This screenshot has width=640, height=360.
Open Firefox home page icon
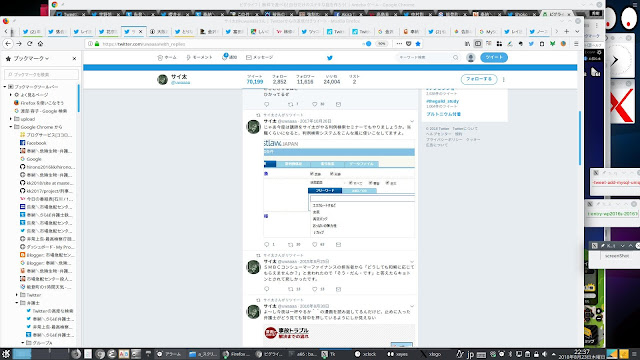tap(40, 44)
